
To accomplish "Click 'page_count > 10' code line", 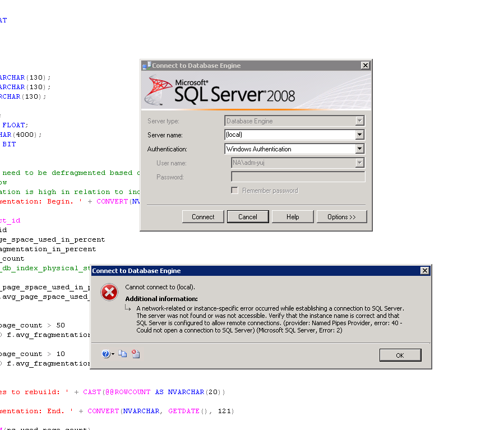I will point(33,354).
